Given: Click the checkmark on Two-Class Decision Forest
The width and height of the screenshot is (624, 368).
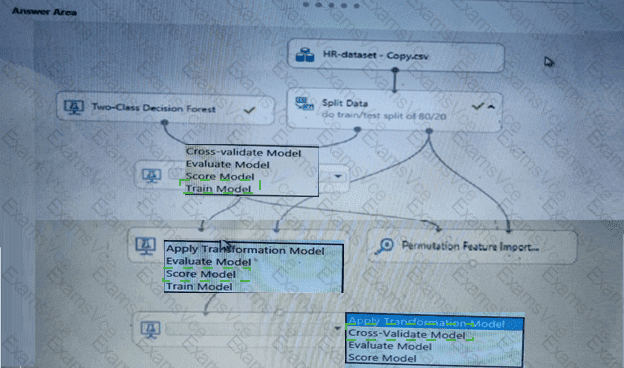Looking at the screenshot, I should (x=250, y=110).
